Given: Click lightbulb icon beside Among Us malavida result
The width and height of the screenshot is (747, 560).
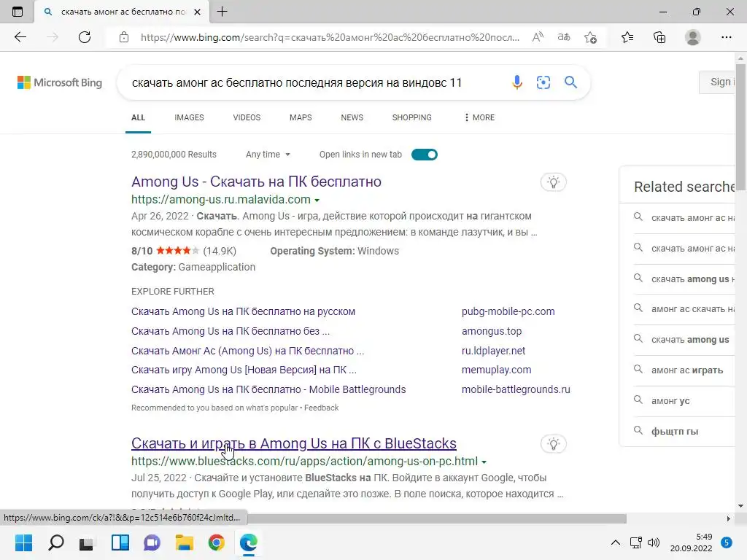Looking at the screenshot, I should (x=554, y=182).
